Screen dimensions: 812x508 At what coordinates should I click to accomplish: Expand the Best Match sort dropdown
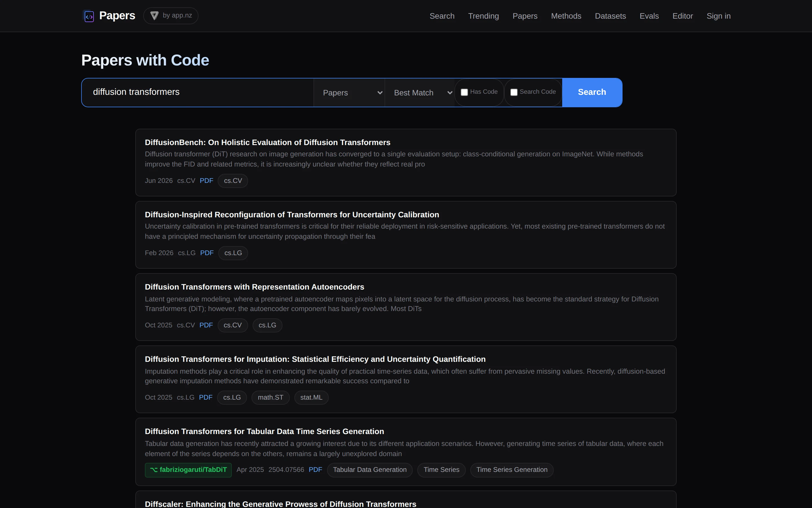click(x=420, y=93)
